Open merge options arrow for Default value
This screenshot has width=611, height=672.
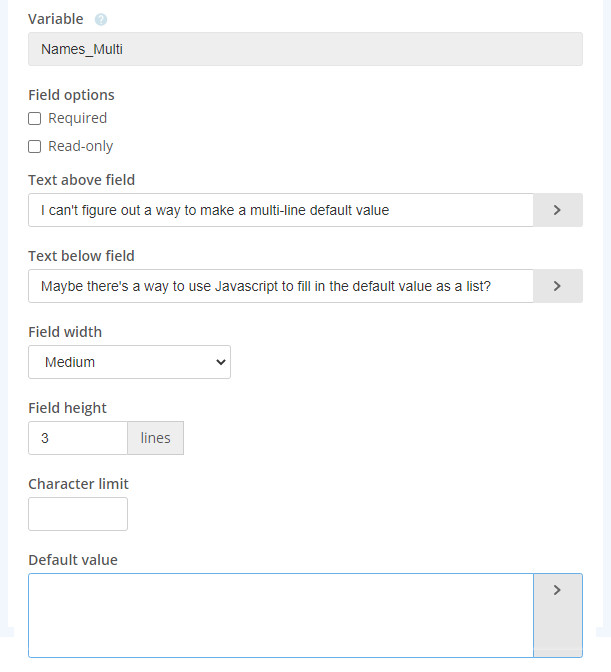pos(557,590)
